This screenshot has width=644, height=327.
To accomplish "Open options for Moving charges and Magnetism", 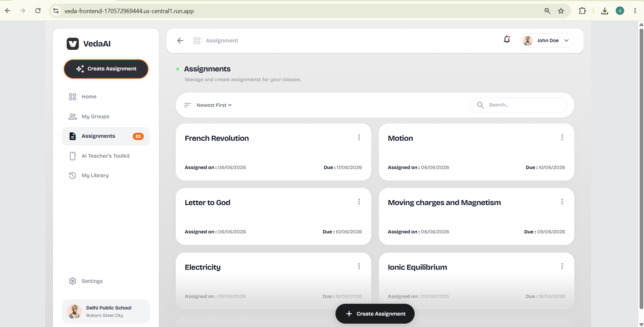I will [x=562, y=202].
